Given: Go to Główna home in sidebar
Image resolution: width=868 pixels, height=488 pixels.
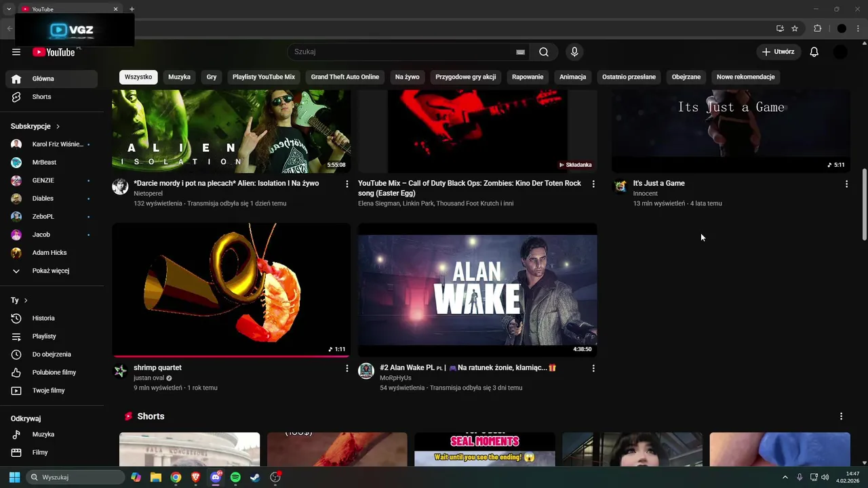Looking at the screenshot, I should 52,79.
